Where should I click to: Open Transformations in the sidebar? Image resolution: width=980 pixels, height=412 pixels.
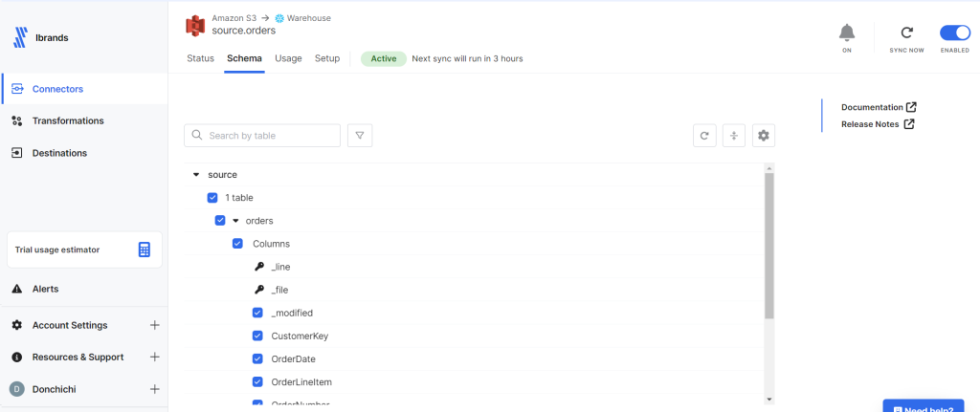click(x=67, y=120)
